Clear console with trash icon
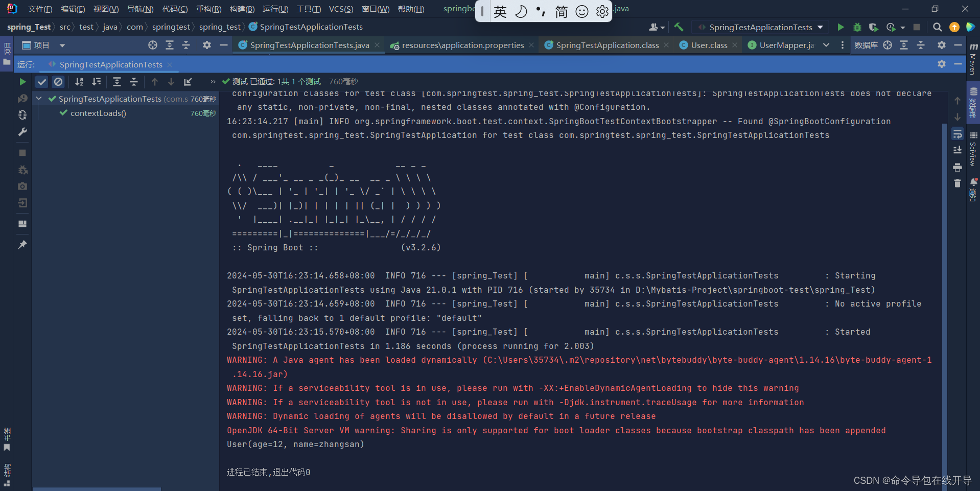This screenshot has height=491, width=980. (x=958, y=183)
